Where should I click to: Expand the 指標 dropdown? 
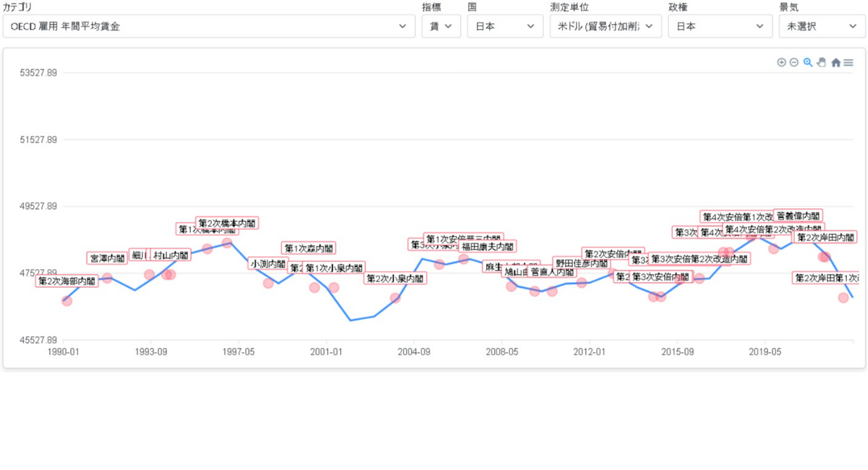(441, 26)
